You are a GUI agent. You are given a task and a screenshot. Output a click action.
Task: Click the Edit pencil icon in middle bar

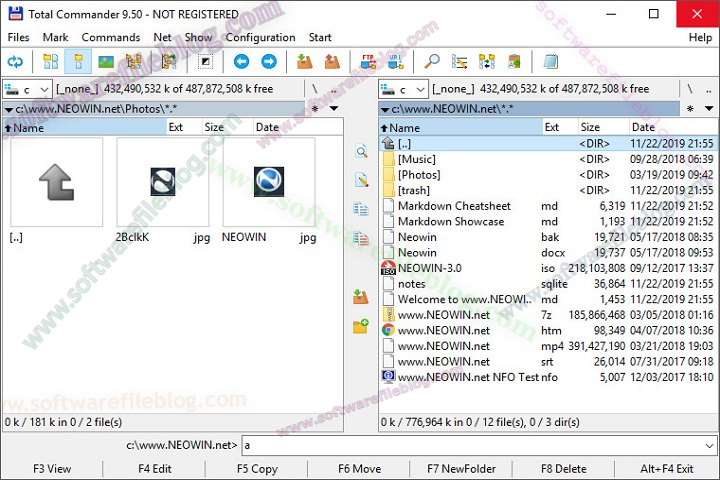tap(361, 180)
